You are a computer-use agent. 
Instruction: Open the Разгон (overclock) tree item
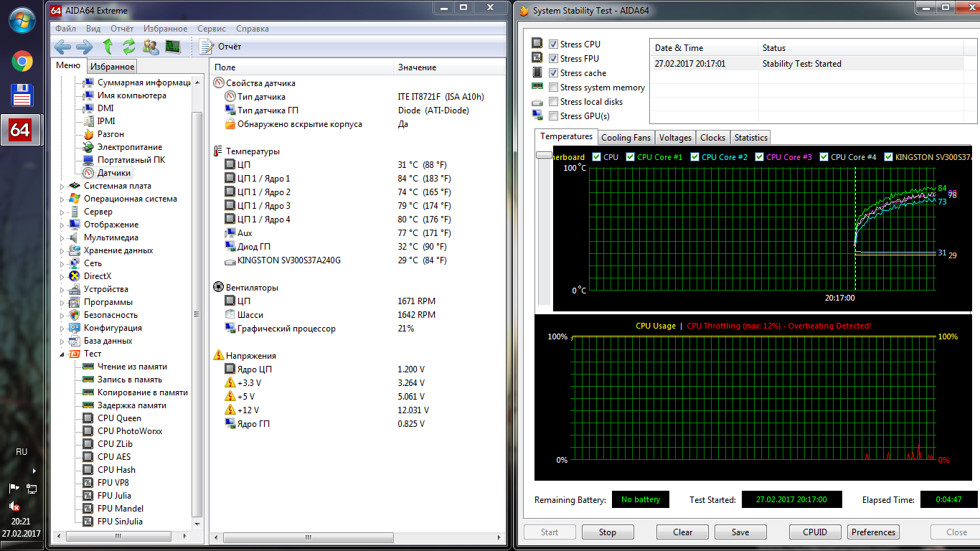110,134
